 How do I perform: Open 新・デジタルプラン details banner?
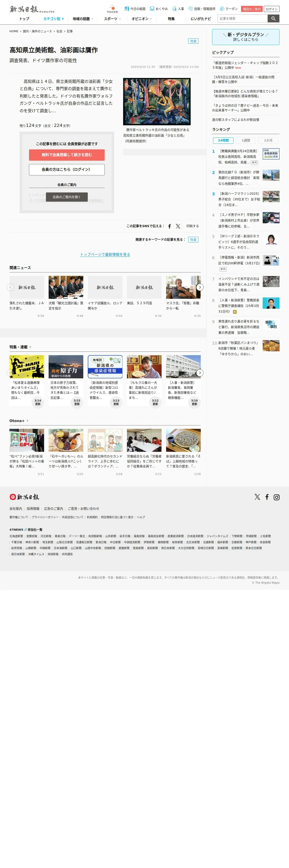pos(246,37)
